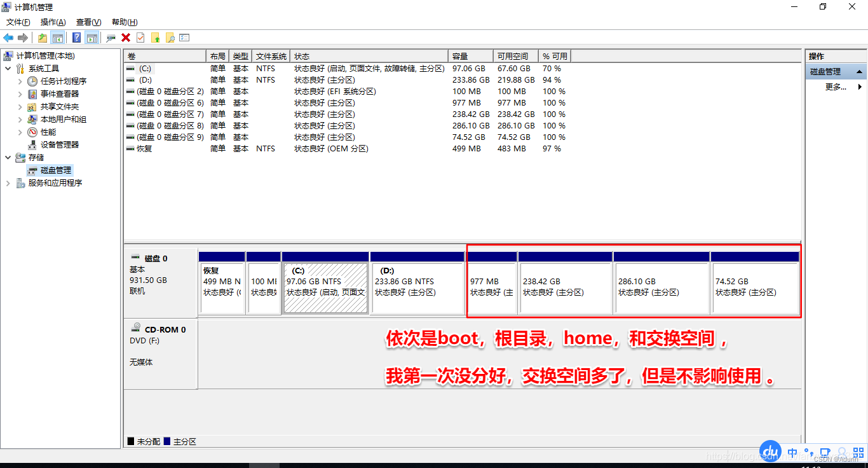Click the Forward navigation arrow

pos(24,38)
